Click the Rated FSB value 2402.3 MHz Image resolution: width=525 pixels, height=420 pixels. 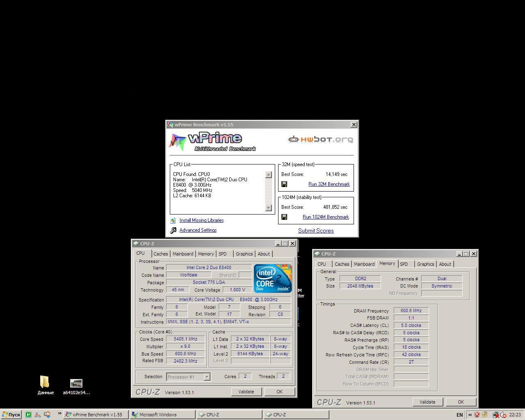(185, 361)
